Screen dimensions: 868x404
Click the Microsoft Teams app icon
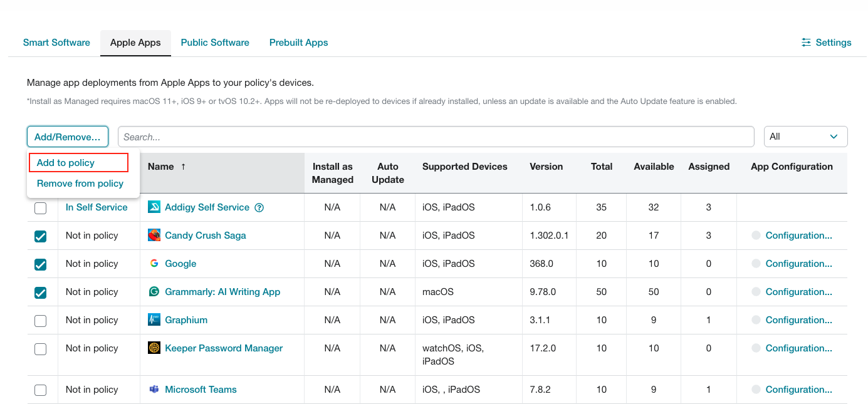pos(154,390)
